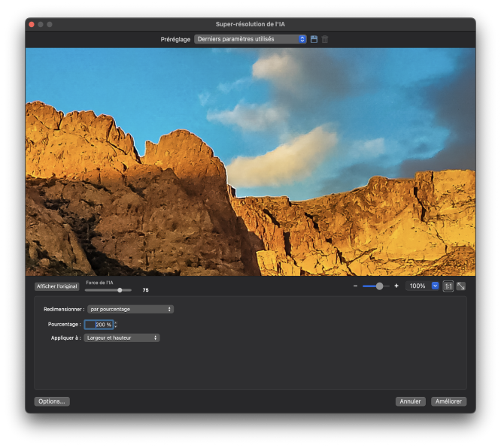
Task: Click the Options... button
Action: 52,401
